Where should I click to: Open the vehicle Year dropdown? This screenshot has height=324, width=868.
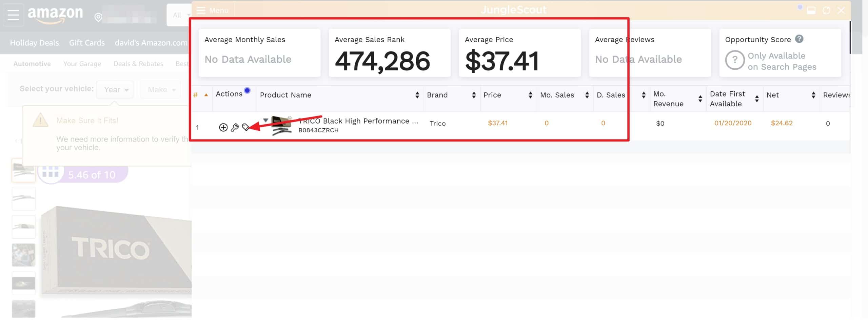point(115,90)
